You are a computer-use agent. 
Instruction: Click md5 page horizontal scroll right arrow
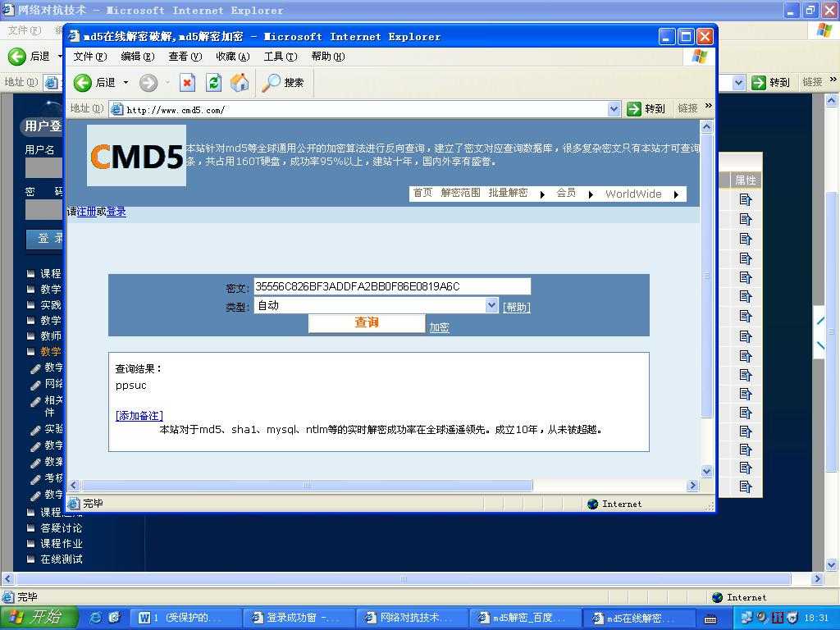coord(692,486)
